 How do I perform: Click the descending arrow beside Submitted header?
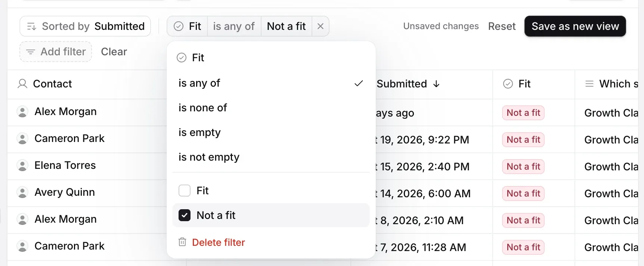tap(436, 84)
